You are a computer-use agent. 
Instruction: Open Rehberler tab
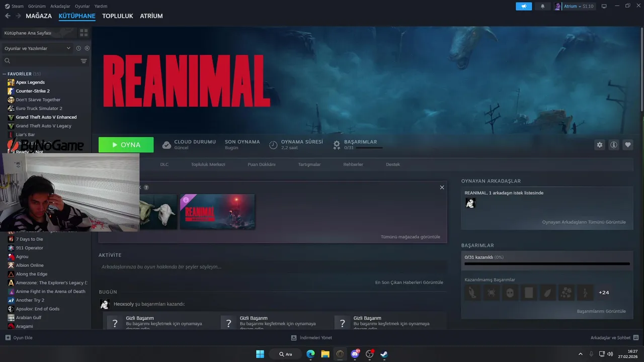click(353, 164)
